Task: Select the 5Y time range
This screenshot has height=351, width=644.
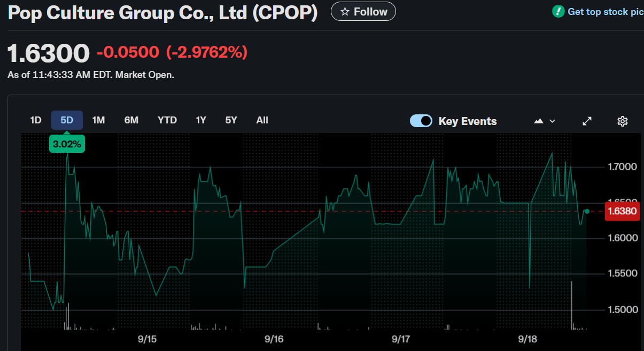Action: click(231, 120)
